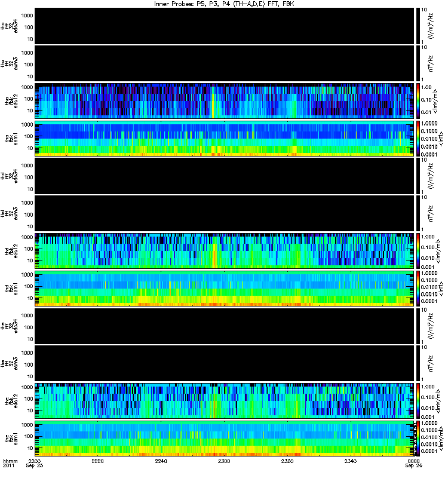Click the thd fbk scm1 rainbow color bar

point(418,289)
